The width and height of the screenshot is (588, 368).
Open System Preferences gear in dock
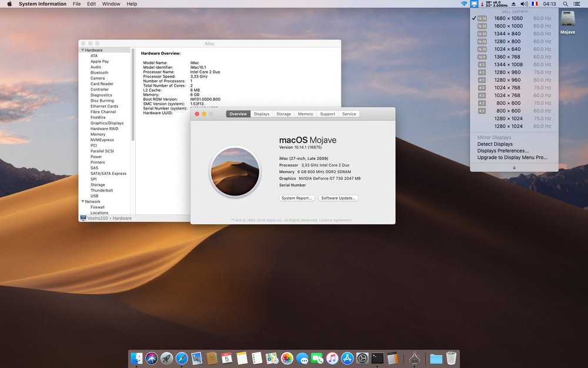pos(362,358)
